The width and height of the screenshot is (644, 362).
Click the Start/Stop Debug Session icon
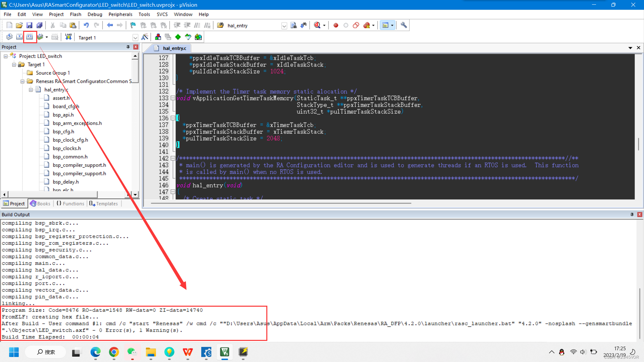(317, 25)
